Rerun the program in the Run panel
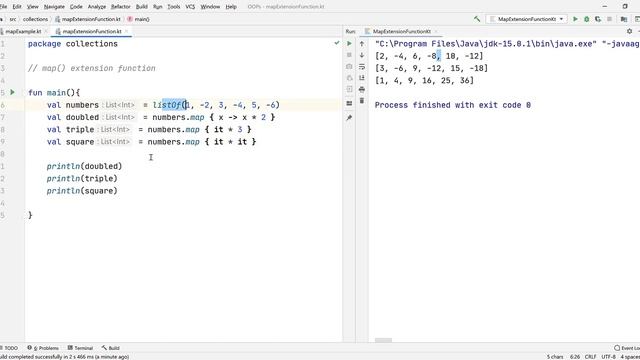This screenshot has height=360, width=640. pyautogui.click(x=349, y=43)
